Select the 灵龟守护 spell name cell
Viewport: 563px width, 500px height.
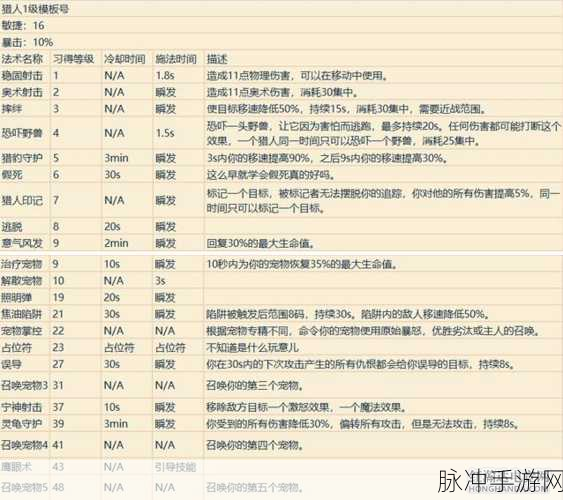[x=22, y=424]
